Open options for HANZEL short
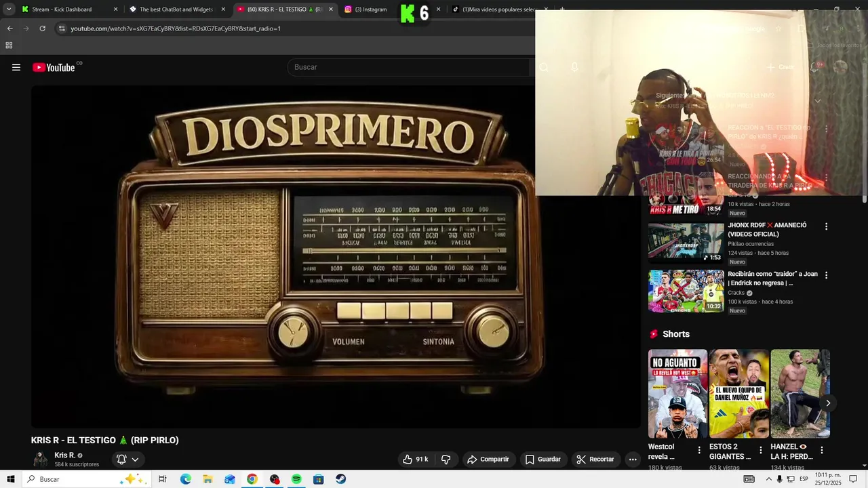Viewport: 868px width, 488px height. click(822, 450)
